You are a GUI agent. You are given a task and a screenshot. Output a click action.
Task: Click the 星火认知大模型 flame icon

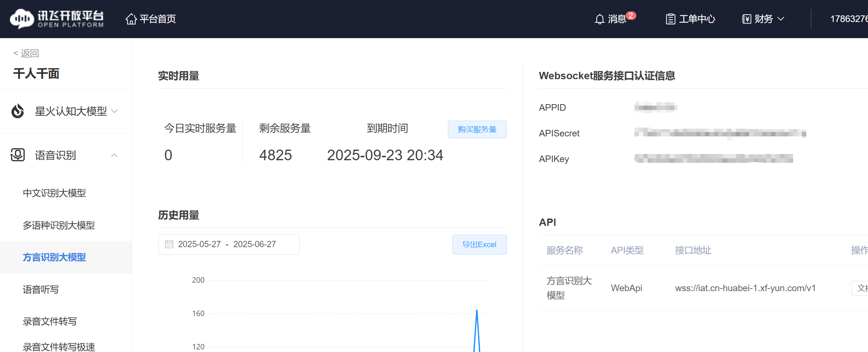pos(18,111)
